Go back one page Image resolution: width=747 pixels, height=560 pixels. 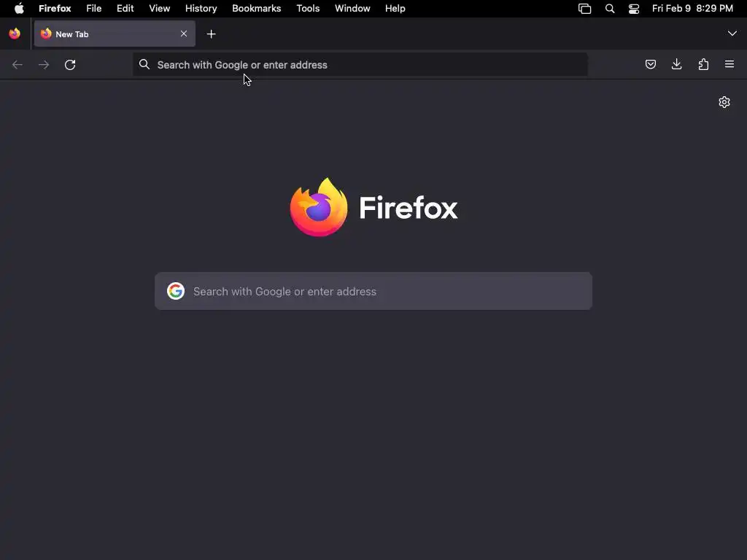click(18, 64)
